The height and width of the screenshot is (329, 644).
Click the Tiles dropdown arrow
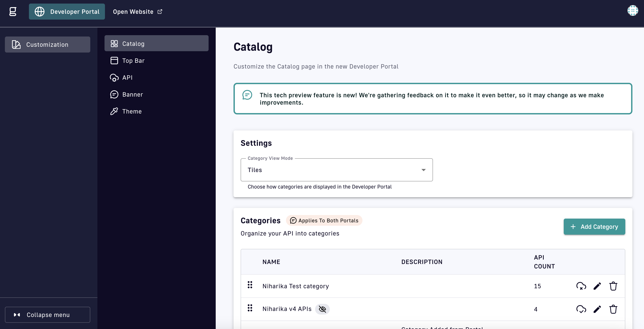(x=423, y=170)
